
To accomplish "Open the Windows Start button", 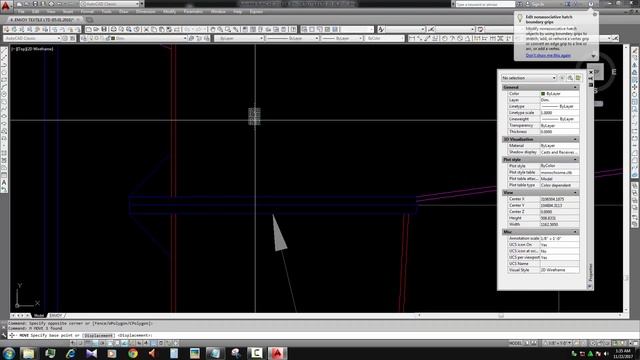I will coord(9,353).
